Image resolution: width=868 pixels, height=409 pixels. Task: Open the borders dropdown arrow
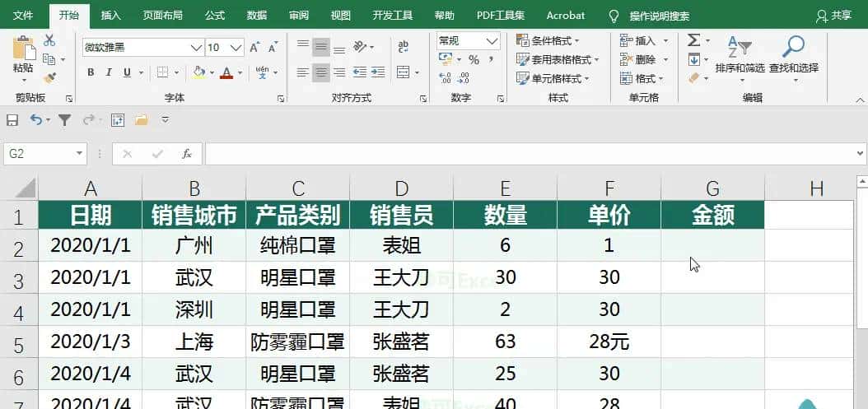tap(176, 72)
